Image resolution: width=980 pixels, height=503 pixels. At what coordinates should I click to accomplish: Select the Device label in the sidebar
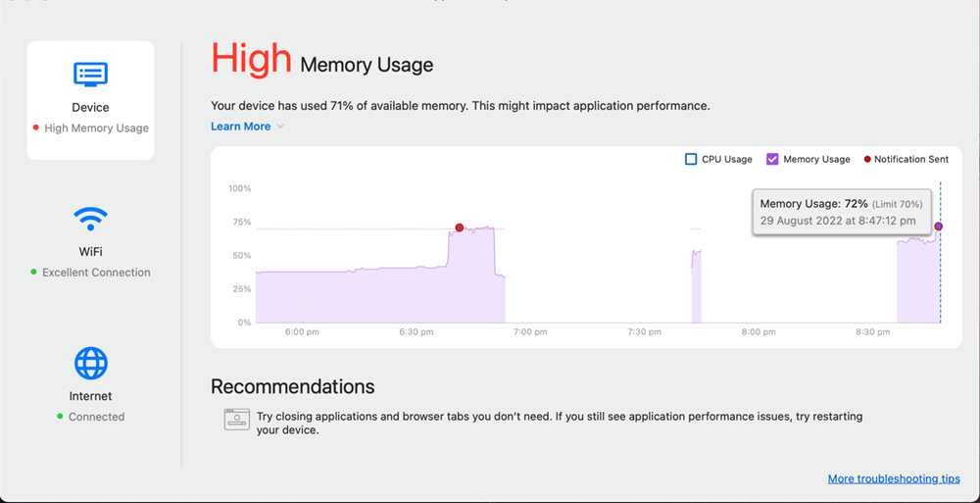pyautogui.click(x=90, y=108)
